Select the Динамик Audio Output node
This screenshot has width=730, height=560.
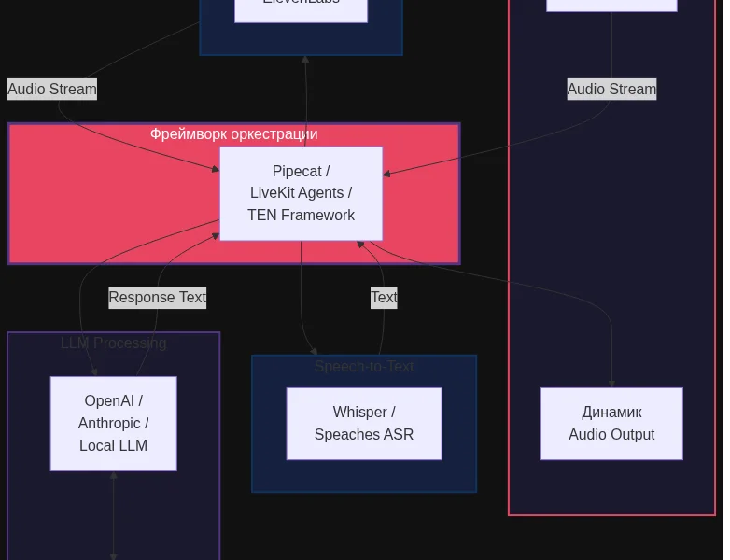coord(611,424)
